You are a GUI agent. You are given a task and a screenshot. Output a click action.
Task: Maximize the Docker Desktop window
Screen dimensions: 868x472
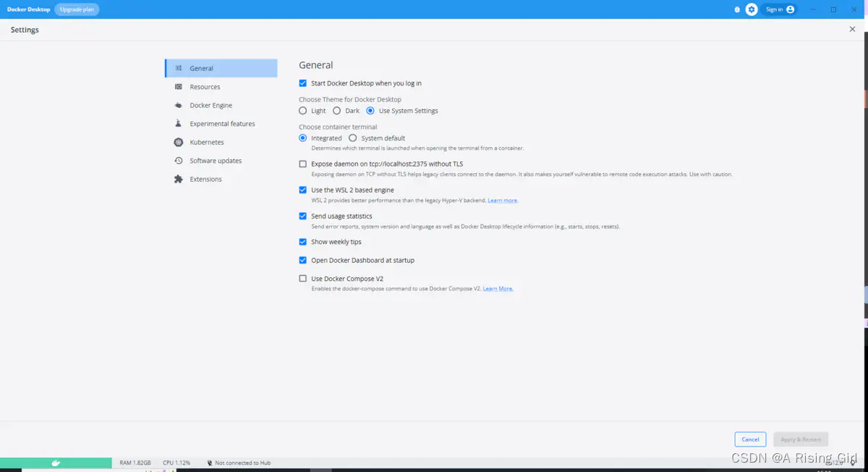tap(833, 9)
